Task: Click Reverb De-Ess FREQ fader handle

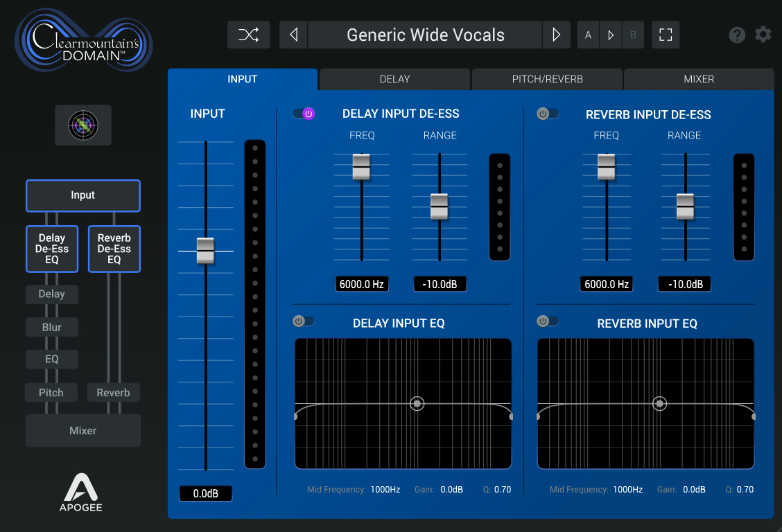Action: [x=607, y=167]
